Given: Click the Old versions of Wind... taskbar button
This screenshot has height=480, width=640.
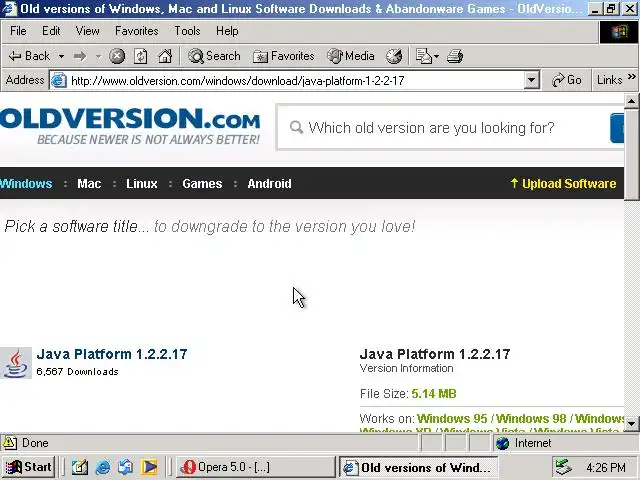Looking at the screenshot, I should click(419, 467).
